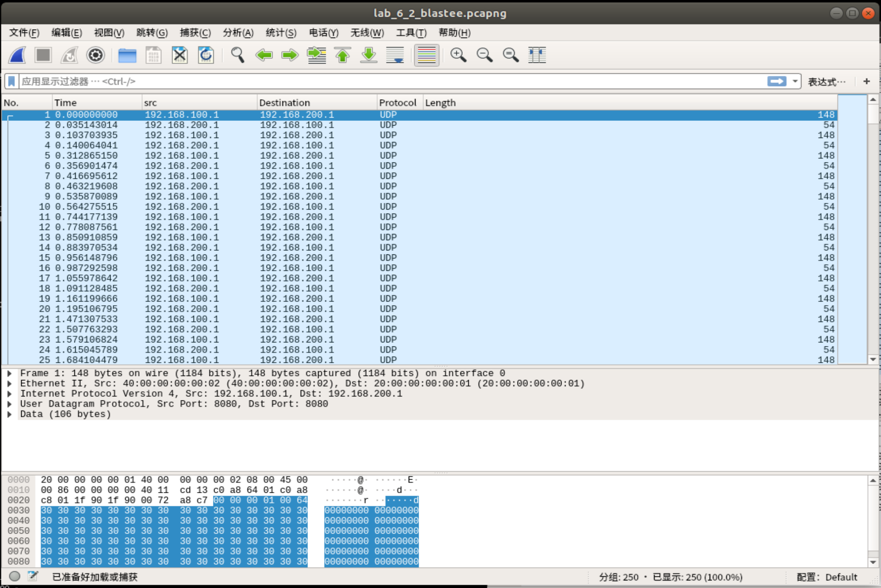Go to specified packet icon

tap(316, 55)
